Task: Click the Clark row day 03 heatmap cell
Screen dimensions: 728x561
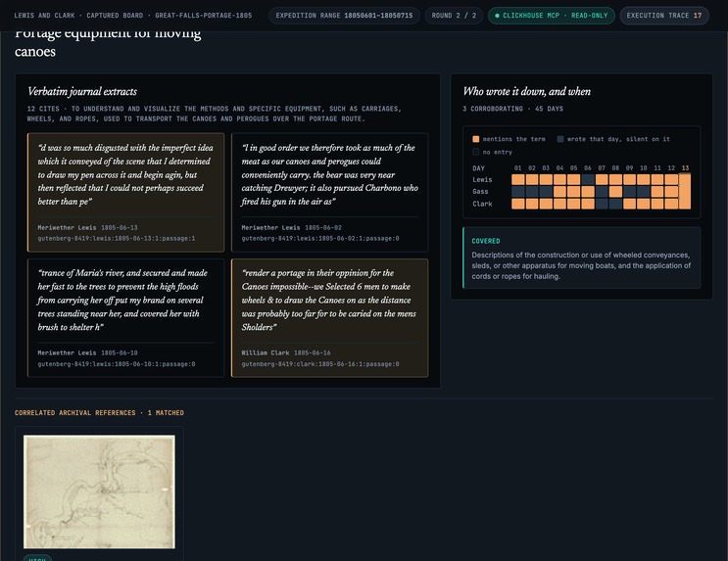Action: pos(546,204)
